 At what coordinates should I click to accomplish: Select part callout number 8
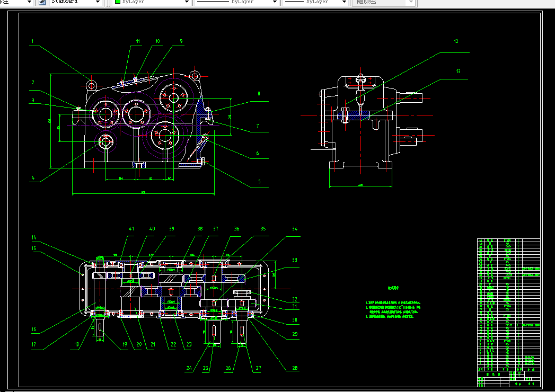pos(259,94)
